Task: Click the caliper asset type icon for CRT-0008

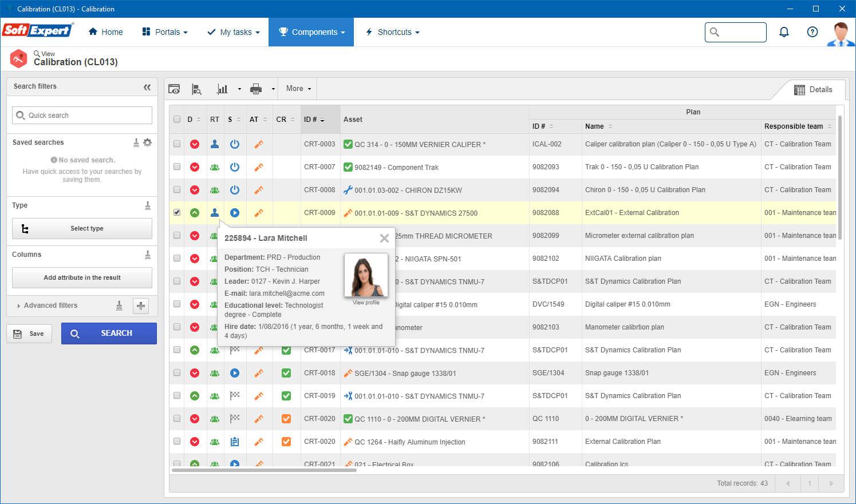Action: [259, 190]
